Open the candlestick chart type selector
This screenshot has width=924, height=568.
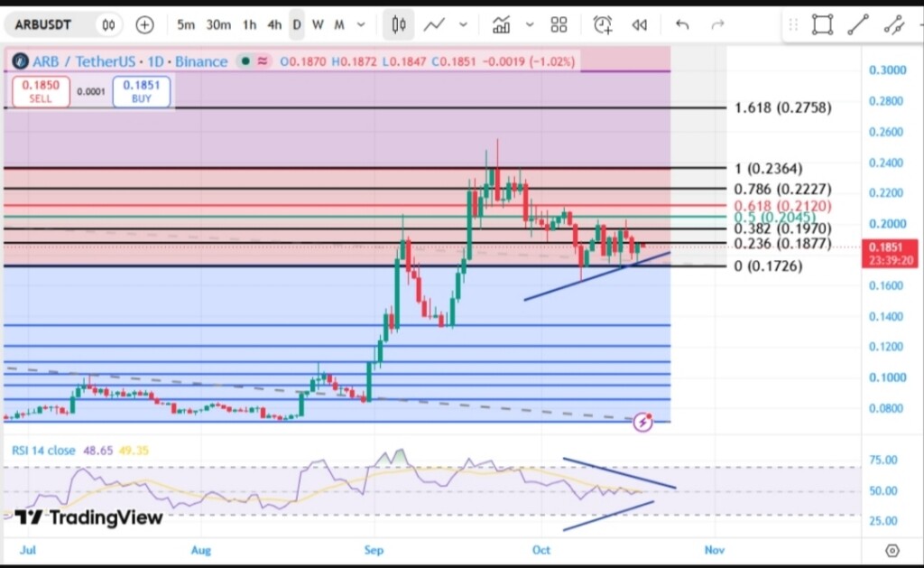(398, 24)
